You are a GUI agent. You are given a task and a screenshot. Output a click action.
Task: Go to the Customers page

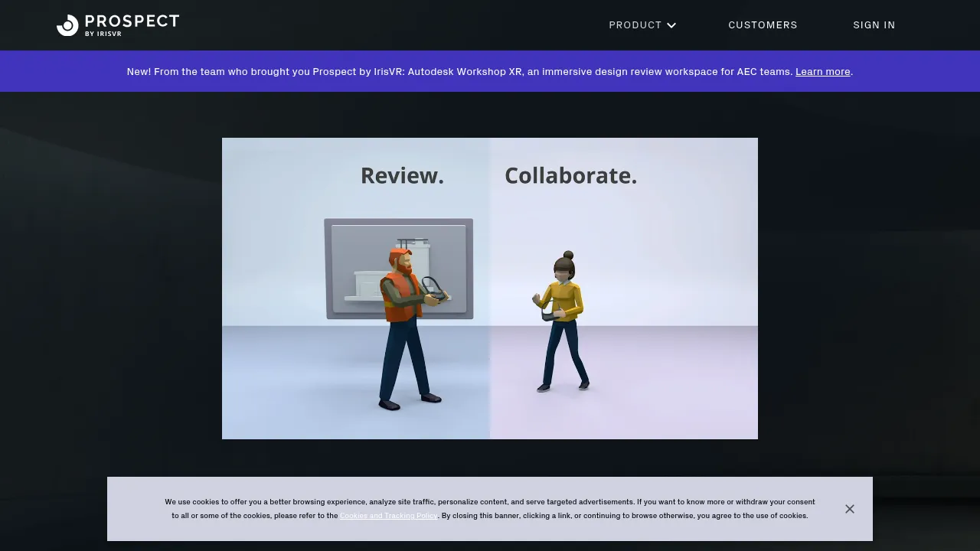[x=763, y=25]
